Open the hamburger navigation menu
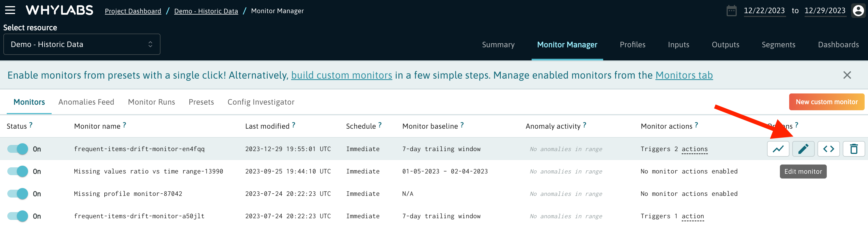 tap(10, 10)
